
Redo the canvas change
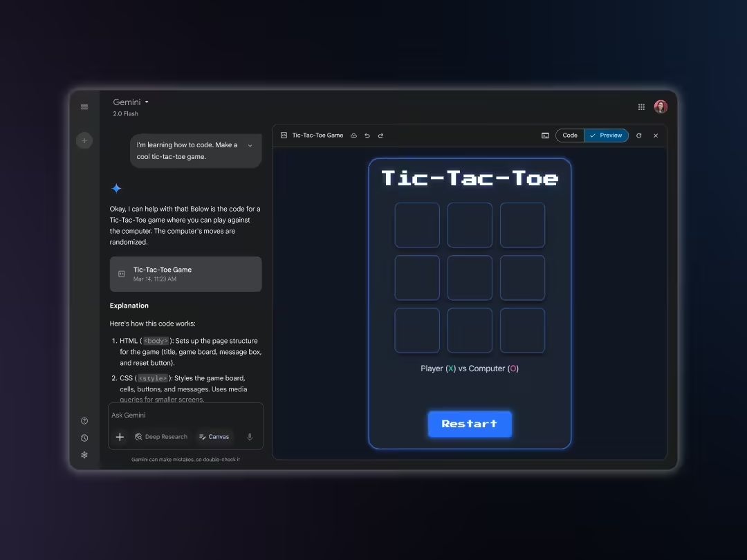[x=380, y=136]
